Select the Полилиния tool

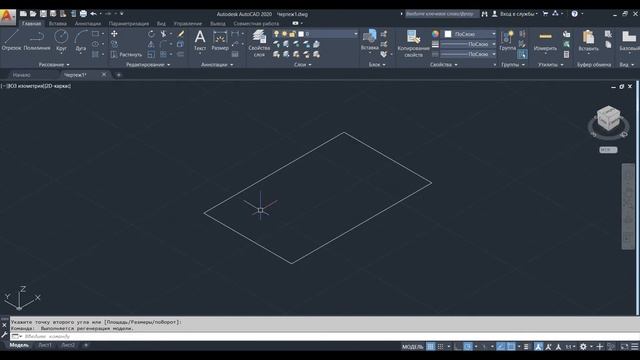(37, 40)
